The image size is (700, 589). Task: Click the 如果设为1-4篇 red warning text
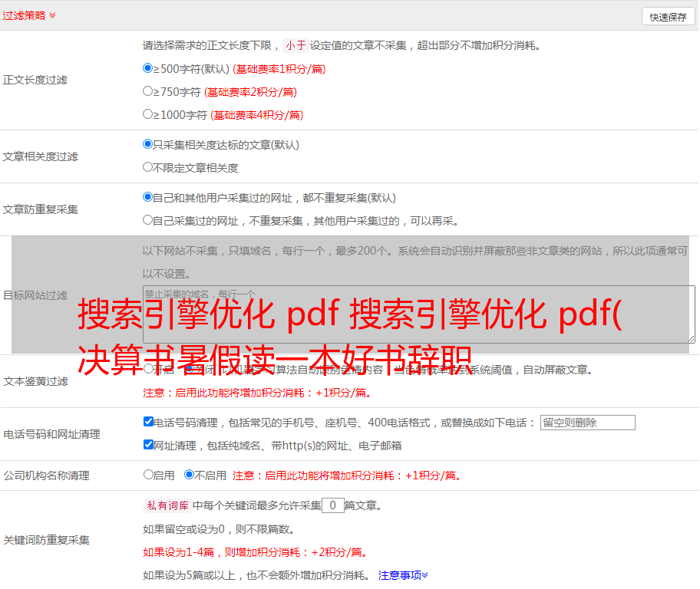pos(256,552)
